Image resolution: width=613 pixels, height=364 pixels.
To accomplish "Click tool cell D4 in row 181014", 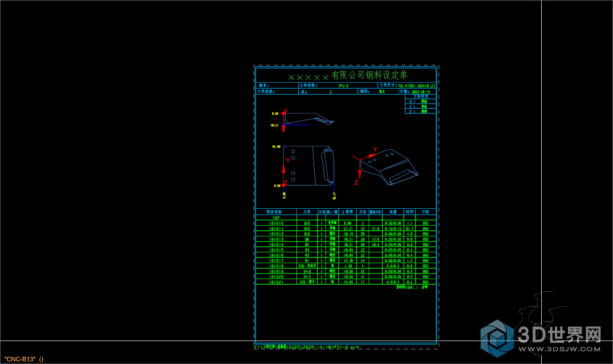I will click(307, 245).
